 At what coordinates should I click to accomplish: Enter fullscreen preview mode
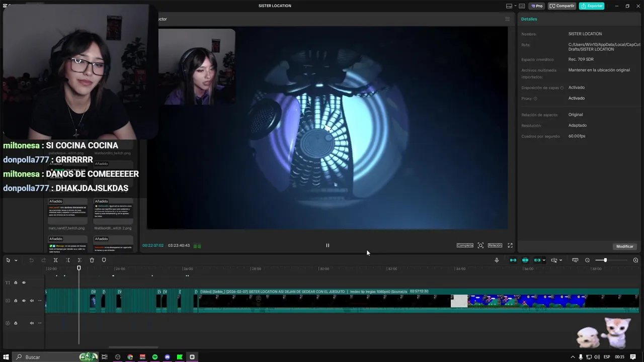(510, 245)
